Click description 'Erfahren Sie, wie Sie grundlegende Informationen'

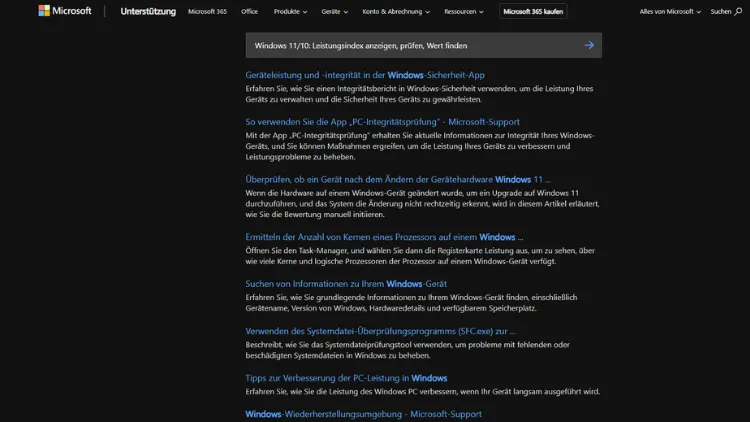point(411,303)
